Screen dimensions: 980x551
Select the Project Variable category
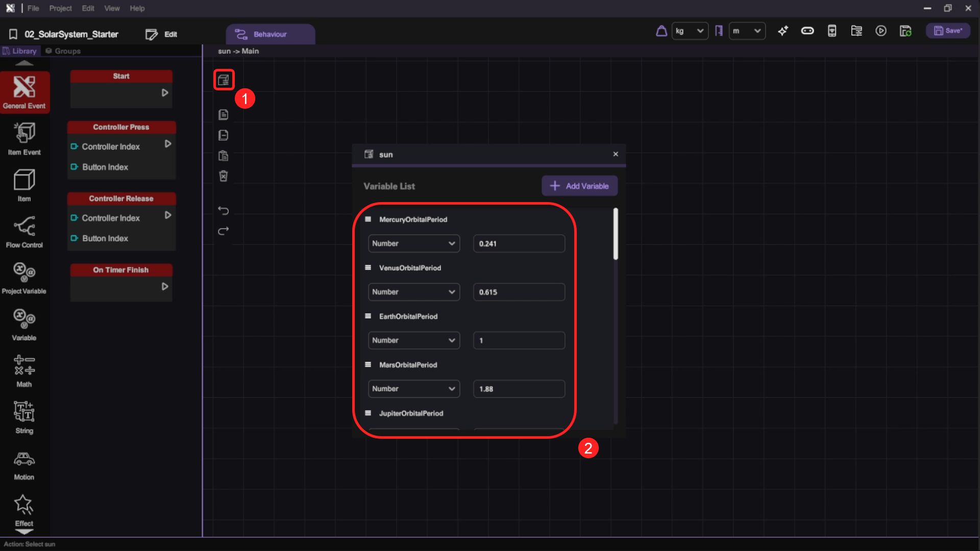pyautogui.click(x=24, y=278)
